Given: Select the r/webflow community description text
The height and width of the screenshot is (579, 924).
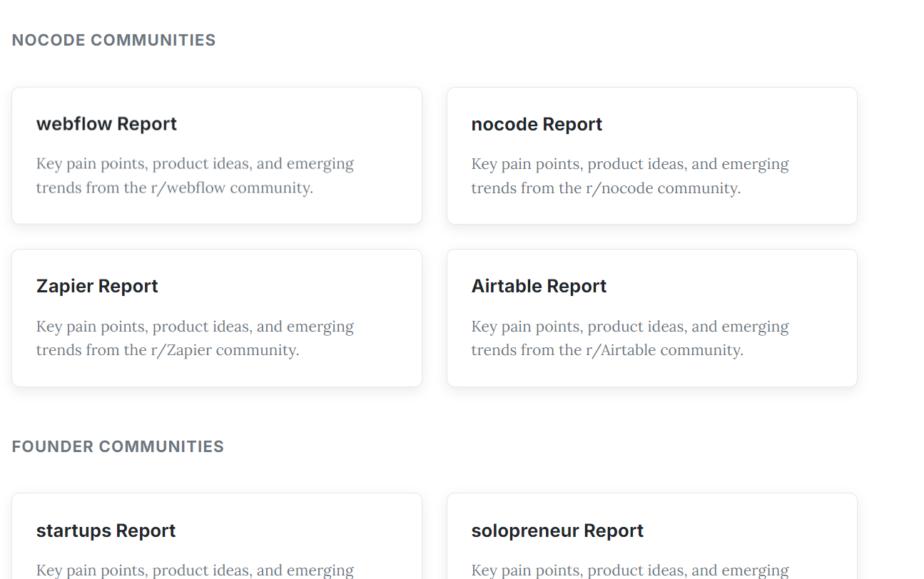Looking at the screenshot, I should (195, 175).
